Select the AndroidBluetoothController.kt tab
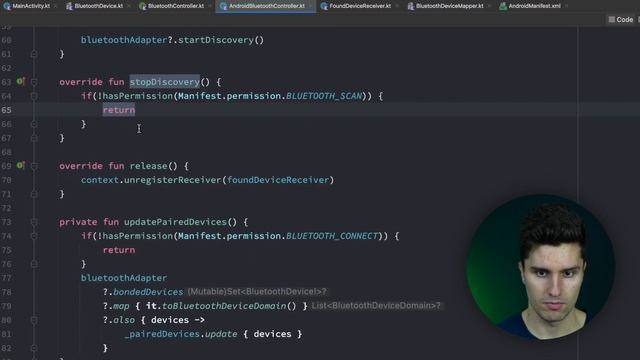 pos(266,6)
